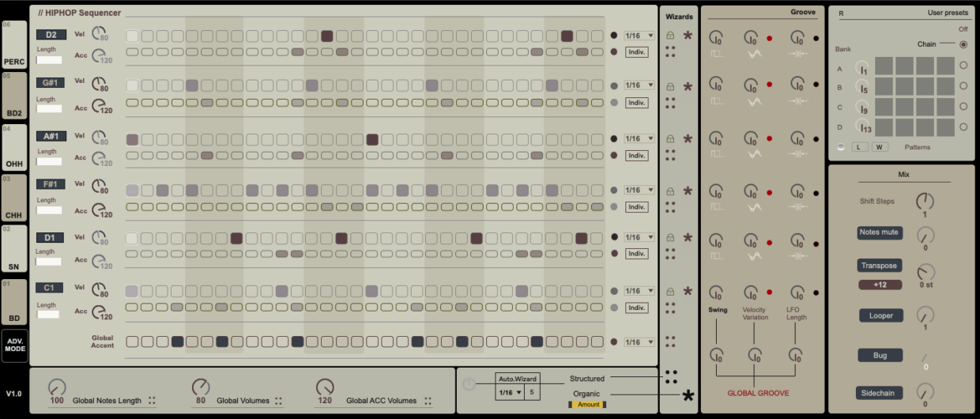This screenshot has width=980, height=419.
Task: Click the Sidechain button
Action: point(880,393)
